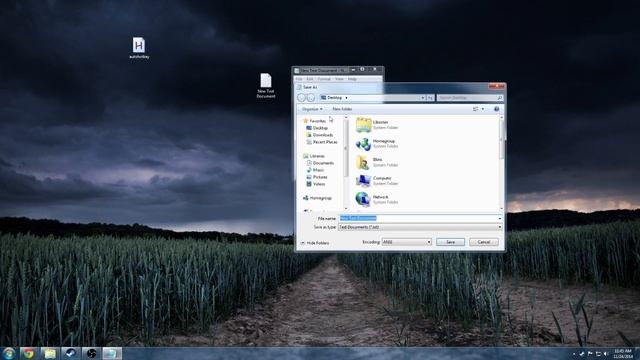640x360 pixels.
Task: Click the navigation pane scrollbar down arrow
Action: pos(347,209)
